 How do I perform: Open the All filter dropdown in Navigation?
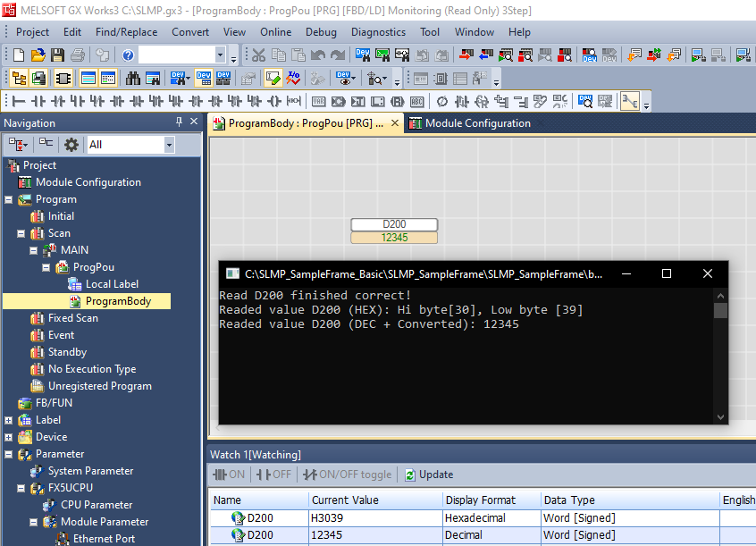pyautogui.click(x=169, y=144)
